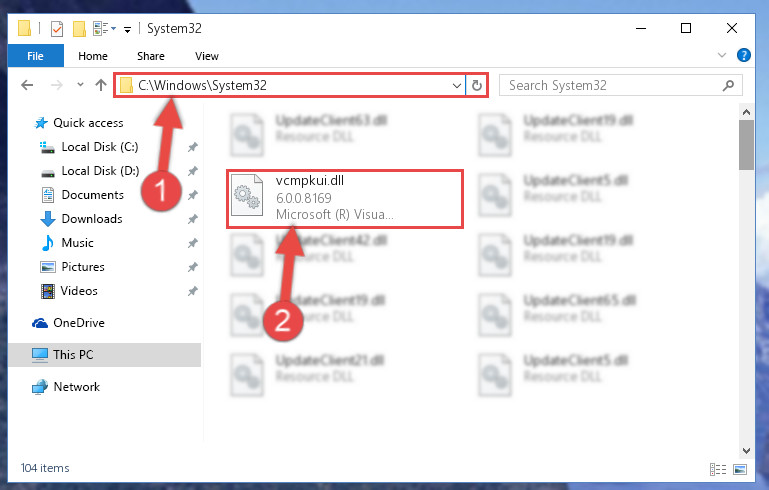This screenshot has width=769, height=490.
Task: Toggle the pin beside Music
Action: (x=193, y=243)
